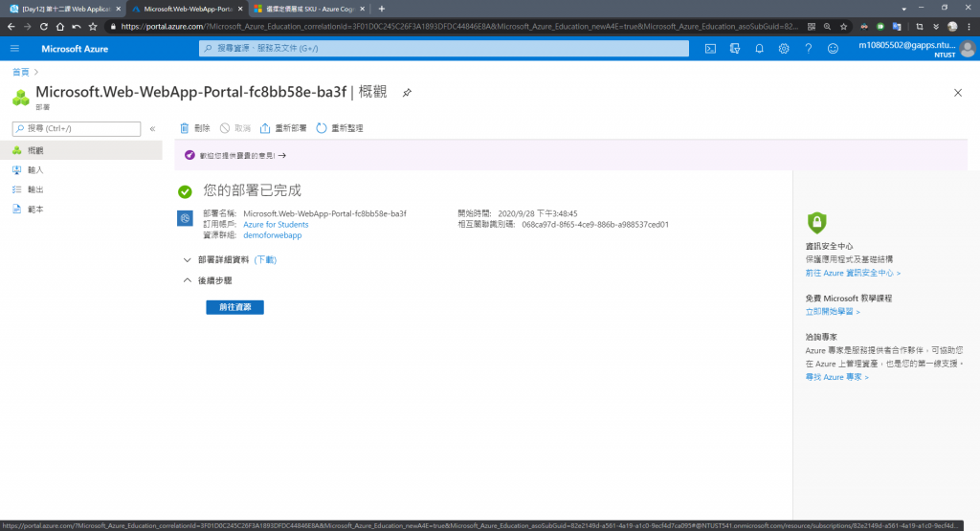980x531 pixels.
Task: Open the Azure portal hamburger menu
Action: point(15,48)
